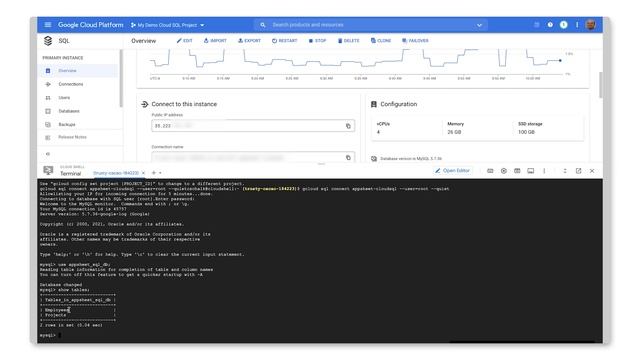Open the My Demo Cloud SQL Project selector

168,25
